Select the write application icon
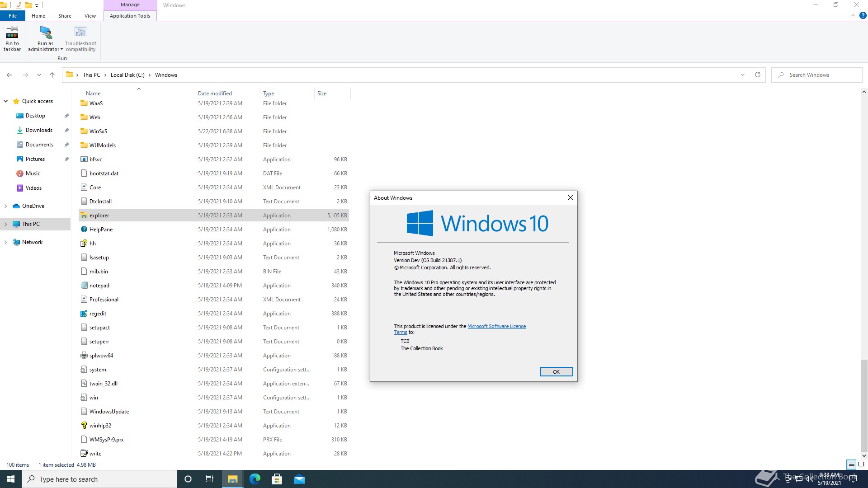 (84, 454)
